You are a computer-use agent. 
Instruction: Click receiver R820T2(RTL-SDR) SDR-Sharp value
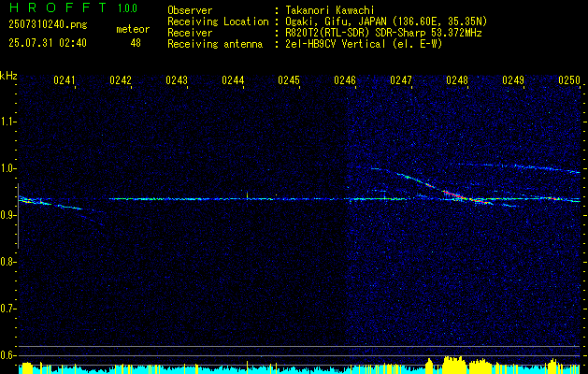(382, 33)
